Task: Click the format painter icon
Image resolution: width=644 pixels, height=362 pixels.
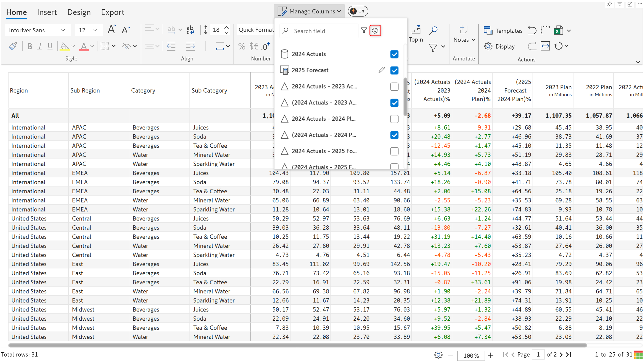Action: click(13, 46)
